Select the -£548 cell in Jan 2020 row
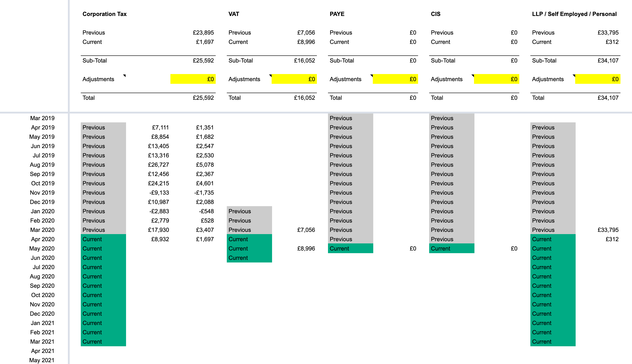This screenshot has width=632, height=364. coord(206,211)
